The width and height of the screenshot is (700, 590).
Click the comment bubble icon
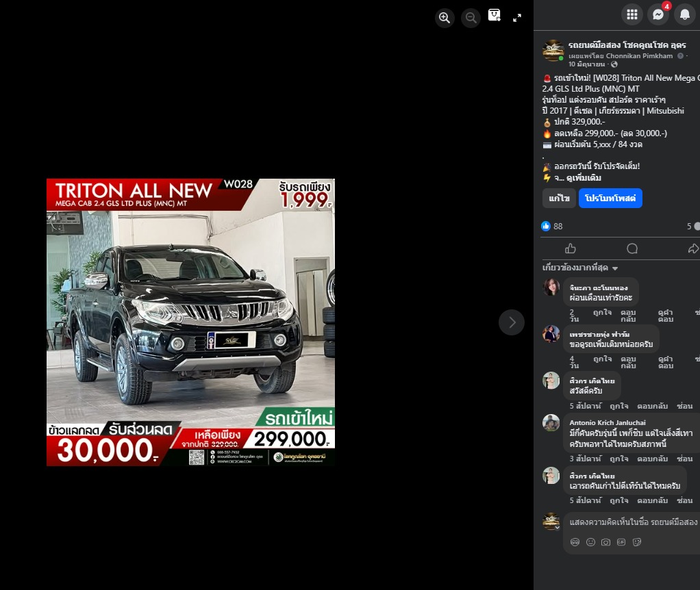632,248
